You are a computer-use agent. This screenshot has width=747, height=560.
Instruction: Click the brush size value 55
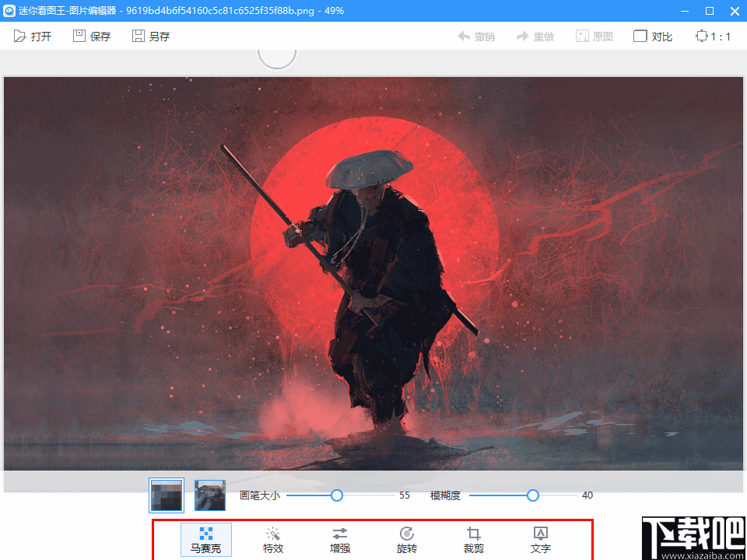click(x=405, y=495)
